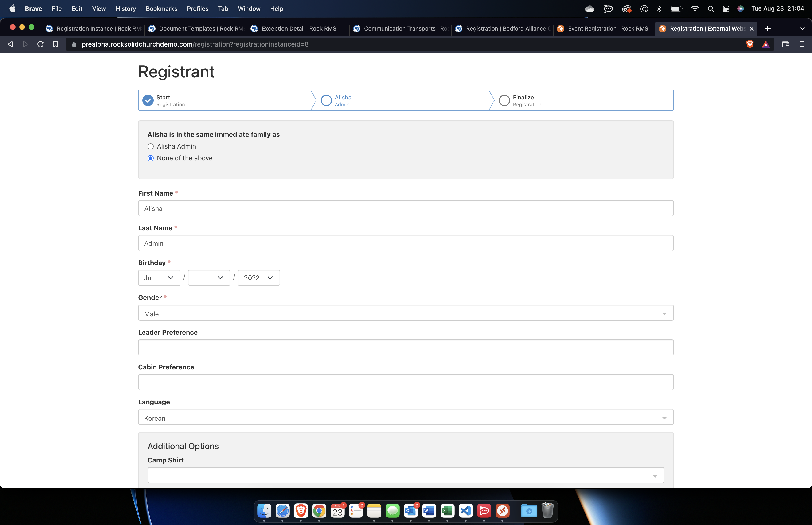This screenshot has width=812, height=525.
Task: Open the birthday month Jan dropdown
Action: pyautogui.click(x=159, y=278)
